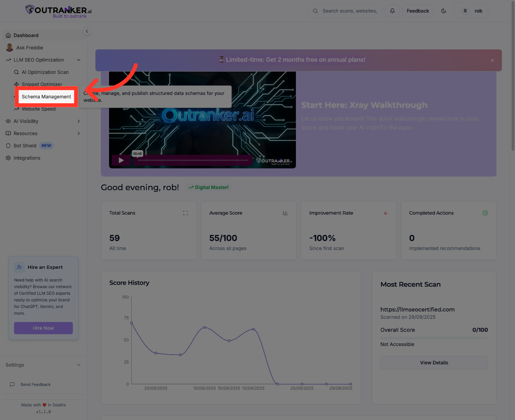Open the Outranker.ai logo home link
This screenshot has height=420, width=515.
pyautogui.click(x=58, y=11)
